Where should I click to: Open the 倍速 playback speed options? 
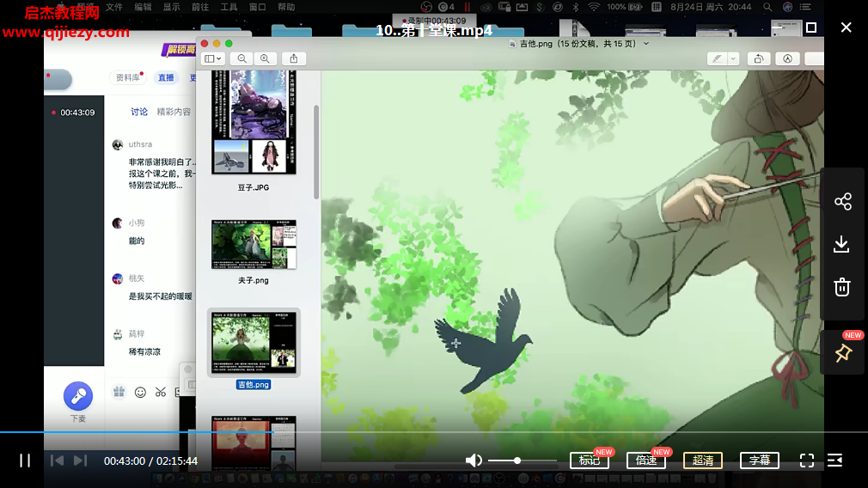point(646,461)
